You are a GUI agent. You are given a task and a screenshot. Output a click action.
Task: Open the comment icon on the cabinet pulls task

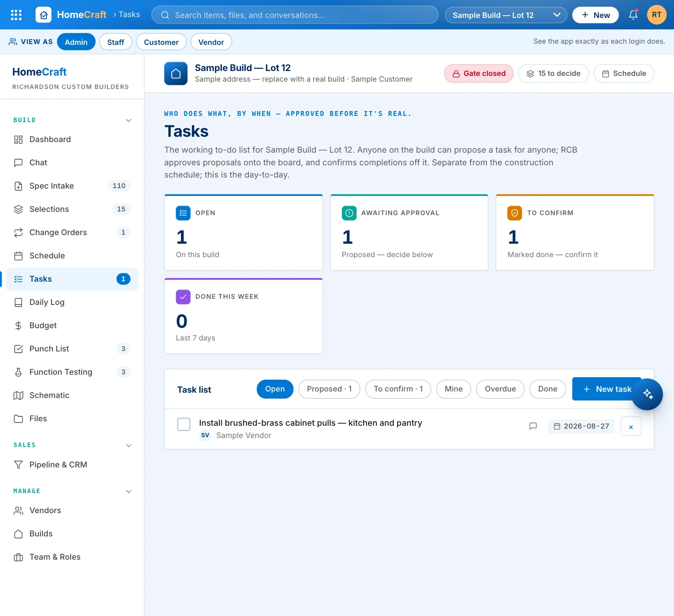point(533,426)
